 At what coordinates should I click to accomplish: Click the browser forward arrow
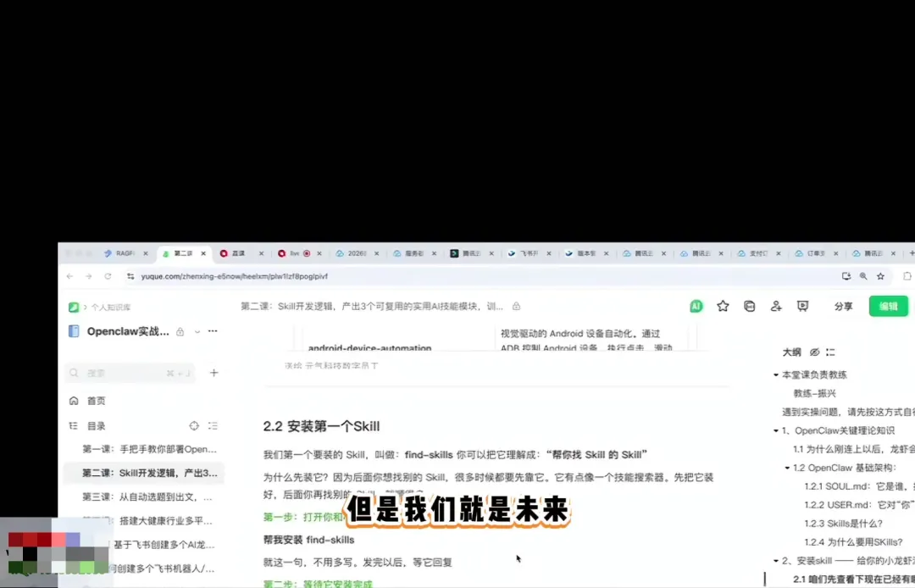coord(89,276)
